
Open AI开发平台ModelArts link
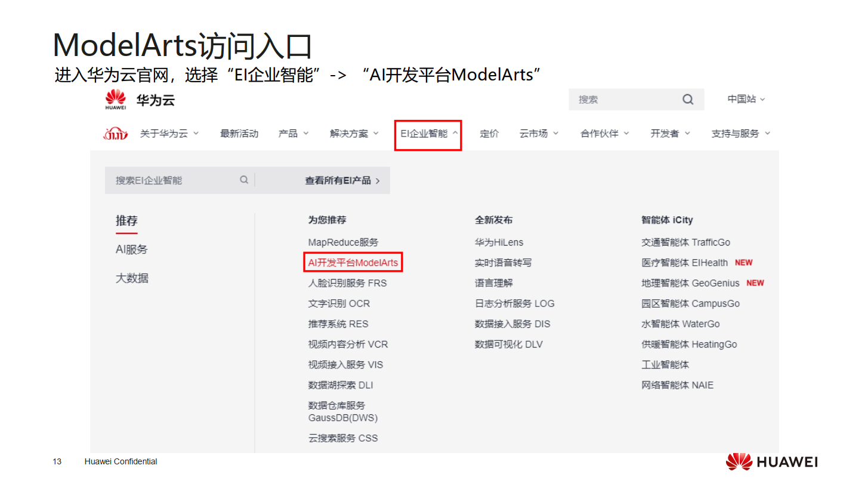click(x=353, y=262)
